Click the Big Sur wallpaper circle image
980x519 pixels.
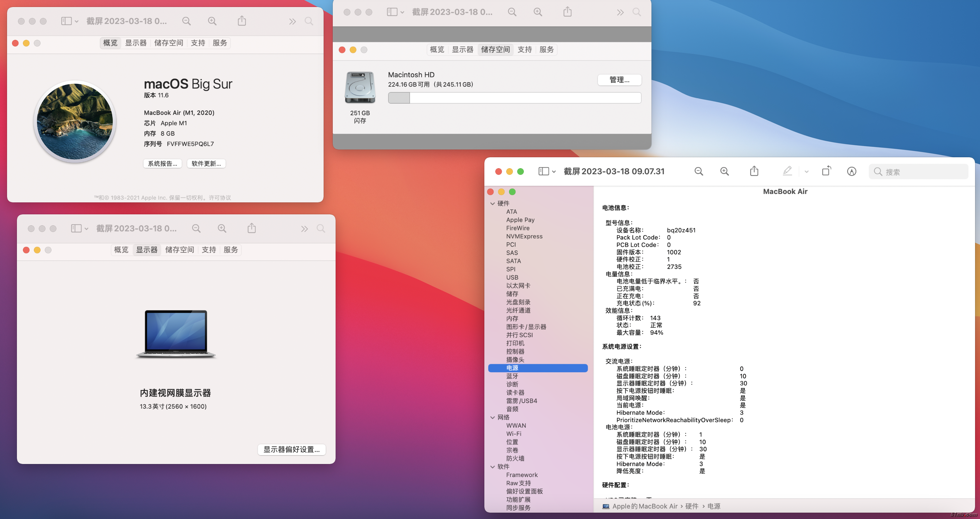coord(75,121)
